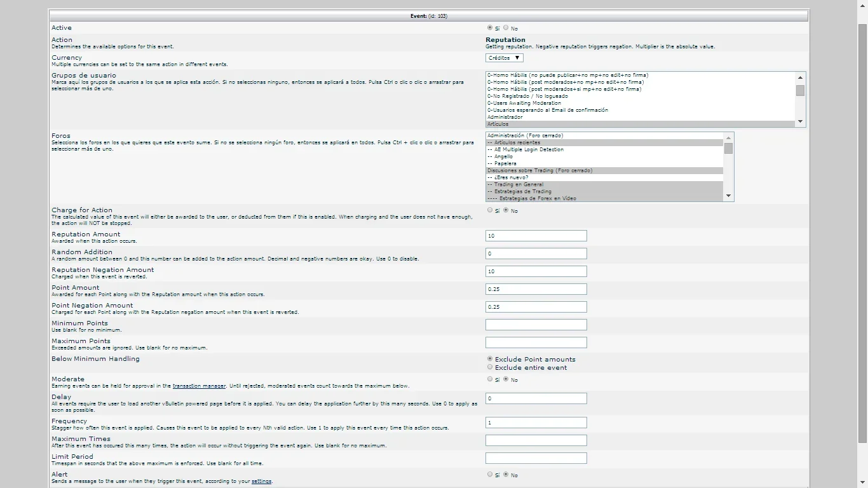Open the alert settings link

pyautogui.click(x=261, y=481)
